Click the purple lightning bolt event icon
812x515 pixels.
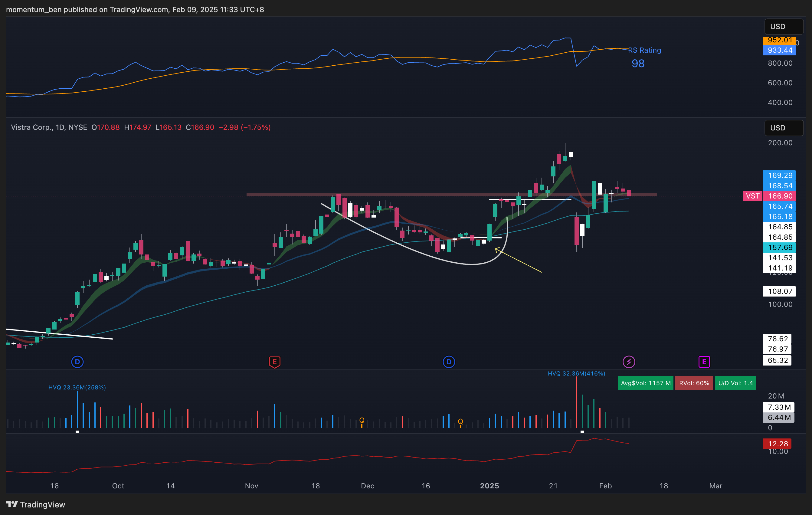pyautogui.click(x=629, y=362)
